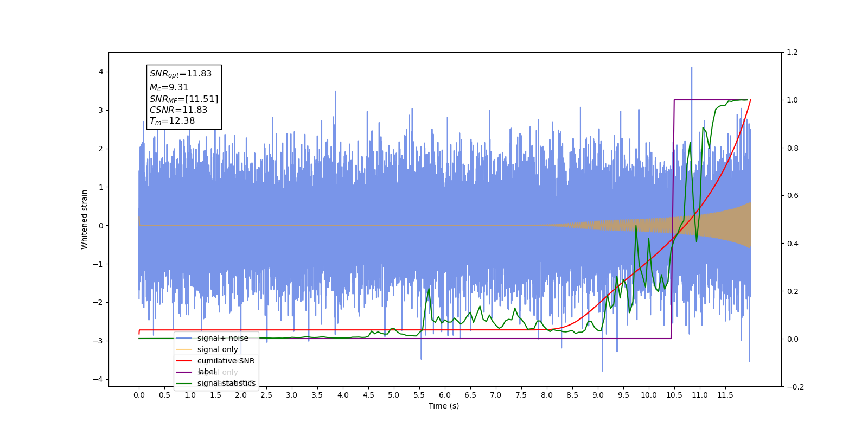Click the 11.5 tick label on time axis
Viewport: 868px width, 434px height.
pos(725,395)
